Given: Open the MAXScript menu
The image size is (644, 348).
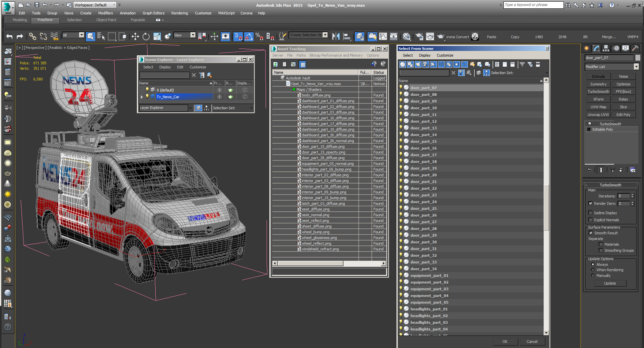Looking at the screenshot, I should pyautogui.click(x=226, y=13).
